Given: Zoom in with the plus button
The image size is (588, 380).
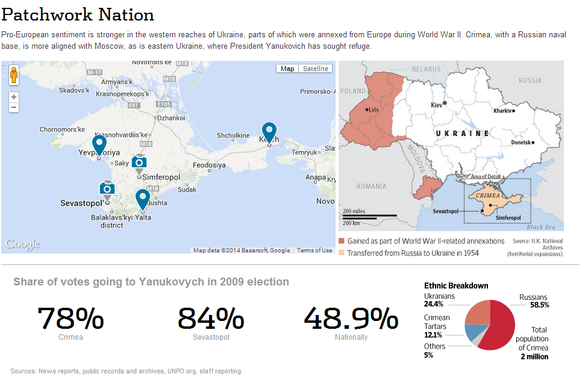Looking at the screenshot, I should click(x=14, y=97).
